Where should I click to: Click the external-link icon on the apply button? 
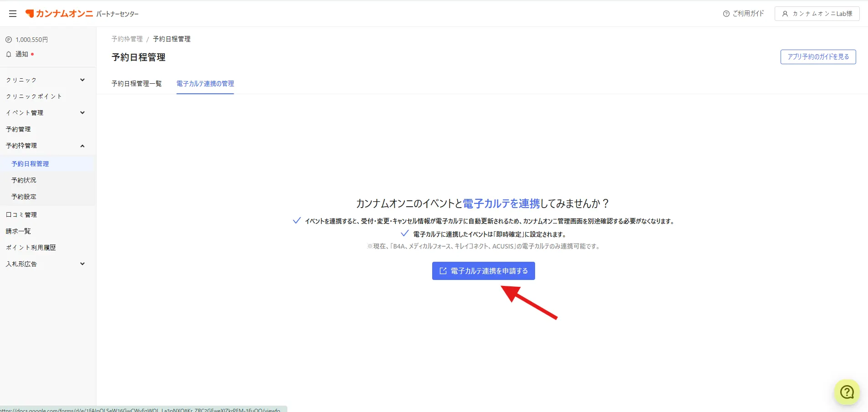443,271
